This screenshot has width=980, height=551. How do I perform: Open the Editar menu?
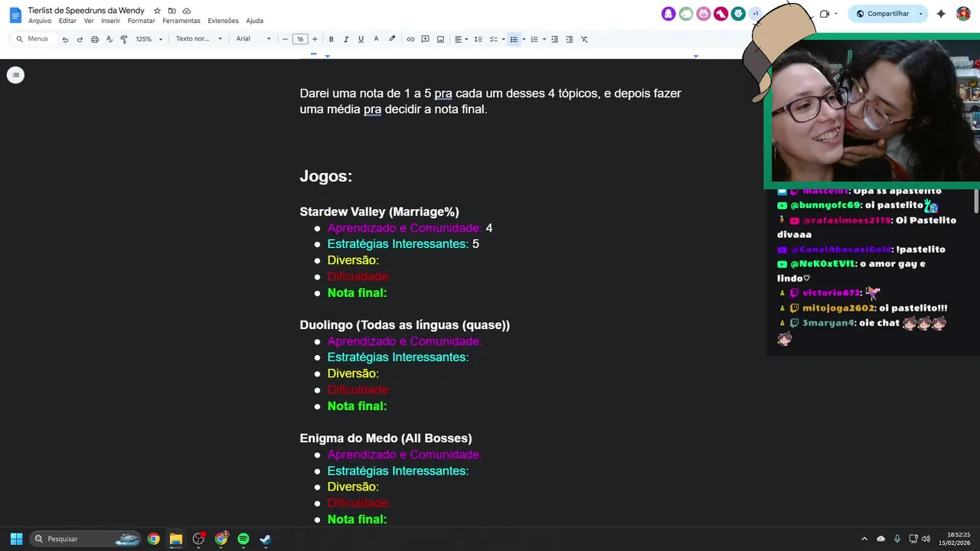tap(67, 21)
